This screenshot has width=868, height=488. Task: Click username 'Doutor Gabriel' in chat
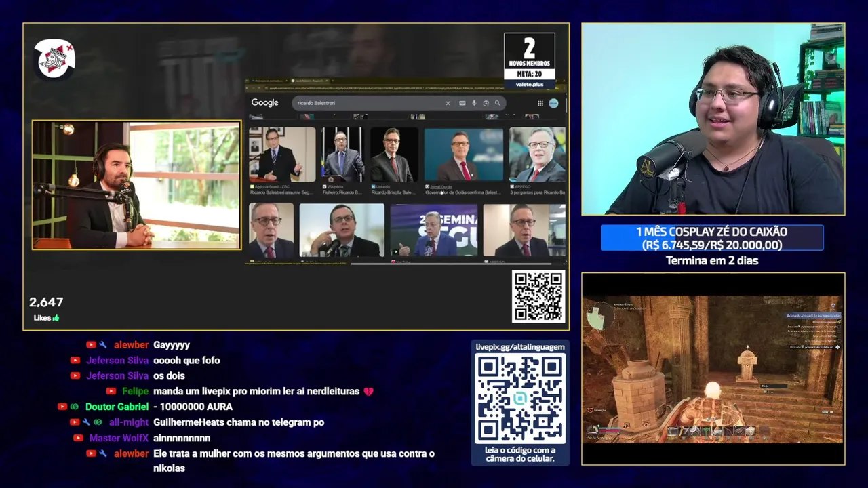click(117, 407)
